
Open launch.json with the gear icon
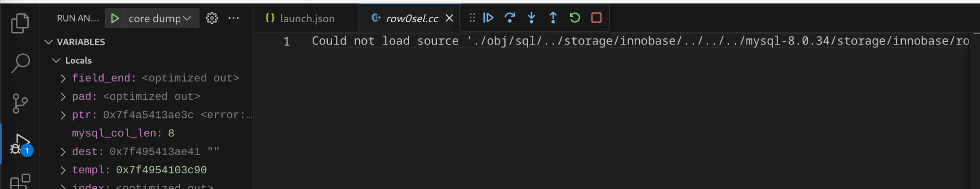coord(212,18)
